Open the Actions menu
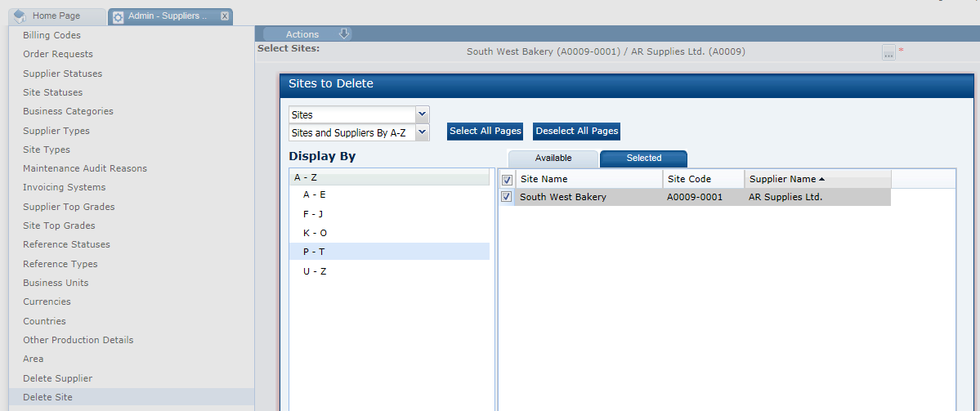The width and height of the screenshot is (980, 411). [307, 34]
